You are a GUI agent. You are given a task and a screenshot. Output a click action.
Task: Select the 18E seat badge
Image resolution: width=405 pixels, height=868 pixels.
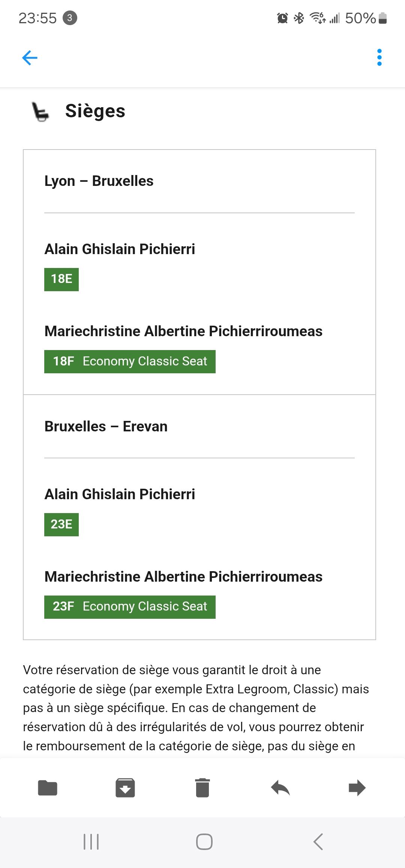[x=61, y=280]
